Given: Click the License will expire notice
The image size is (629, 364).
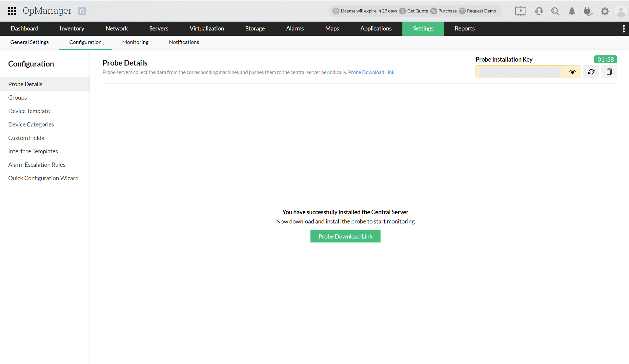Looking at the screenshot, I should click(369, 11).
